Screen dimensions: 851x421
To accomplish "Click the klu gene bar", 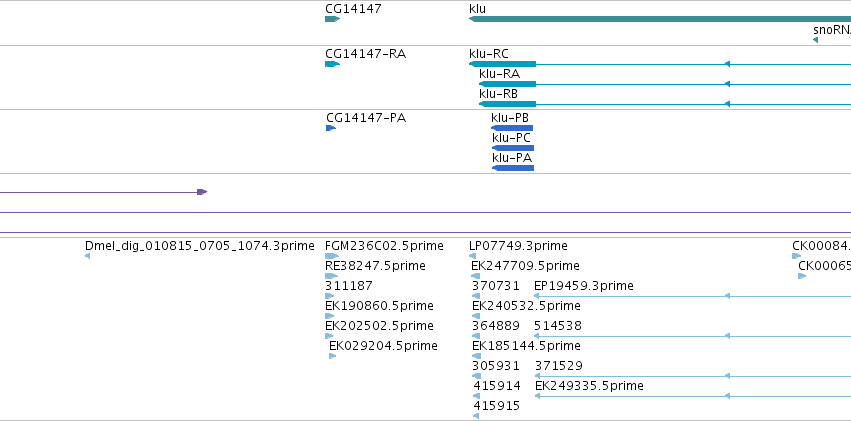I will pyautogui.click(x=659, y=19).
